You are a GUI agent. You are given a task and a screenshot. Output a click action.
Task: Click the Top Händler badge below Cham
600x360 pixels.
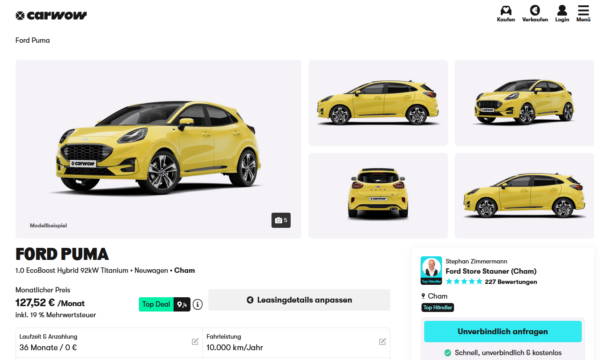pos(437,307)
